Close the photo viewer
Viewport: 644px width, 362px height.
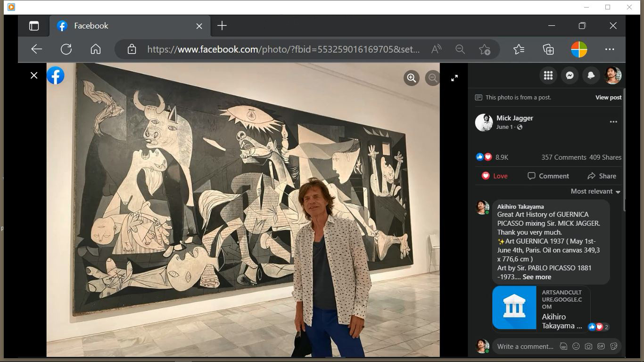coord(34,75)
